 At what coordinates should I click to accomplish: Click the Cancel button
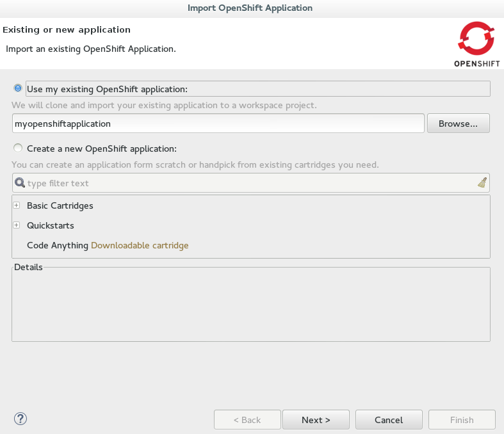point(389,419)
